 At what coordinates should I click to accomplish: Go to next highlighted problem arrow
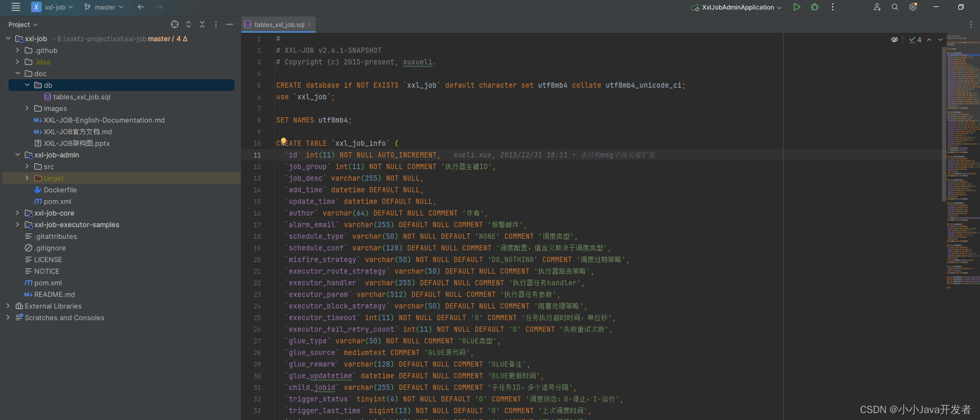(x=940, y=40)
